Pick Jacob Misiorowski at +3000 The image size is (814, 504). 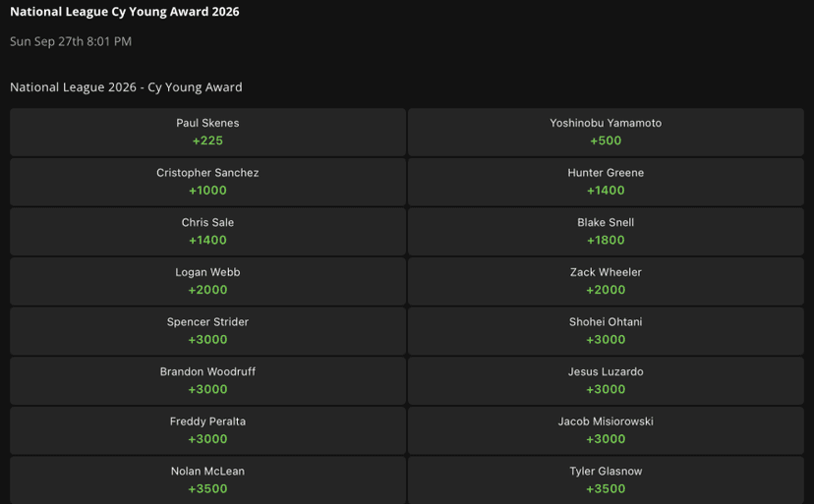pos(606,430)
